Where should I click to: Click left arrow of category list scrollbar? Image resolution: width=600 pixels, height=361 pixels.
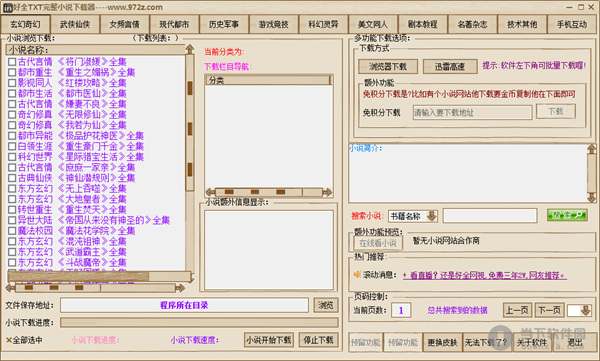pyautogui.click(x=210, y=192)
